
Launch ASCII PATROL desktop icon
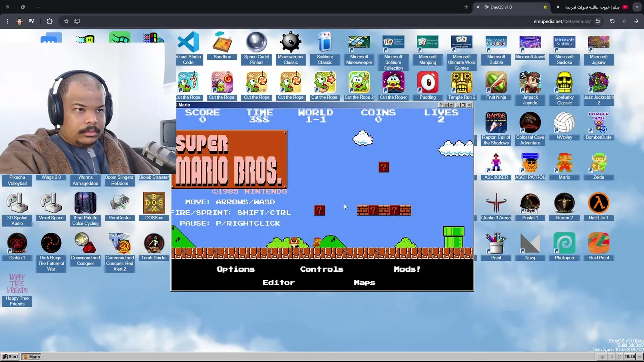pyautogui.click(x=530, y=166)
